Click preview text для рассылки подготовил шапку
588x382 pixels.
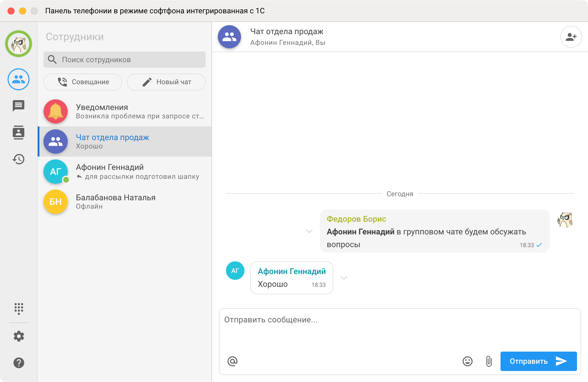(142, 177)
